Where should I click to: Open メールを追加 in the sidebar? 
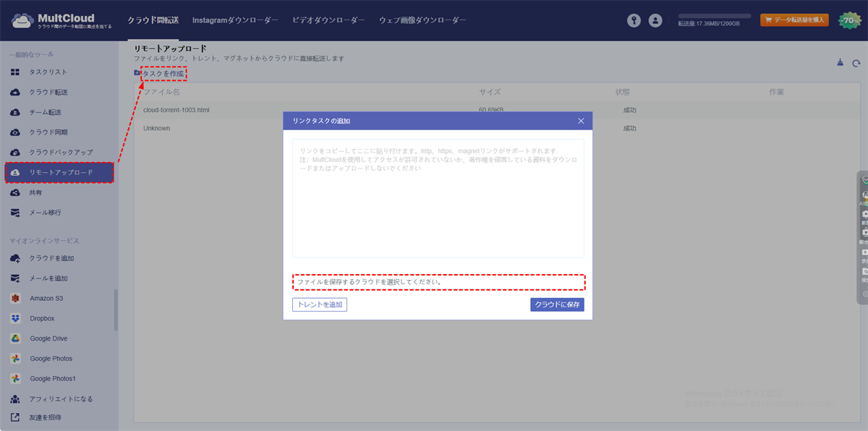48,278
